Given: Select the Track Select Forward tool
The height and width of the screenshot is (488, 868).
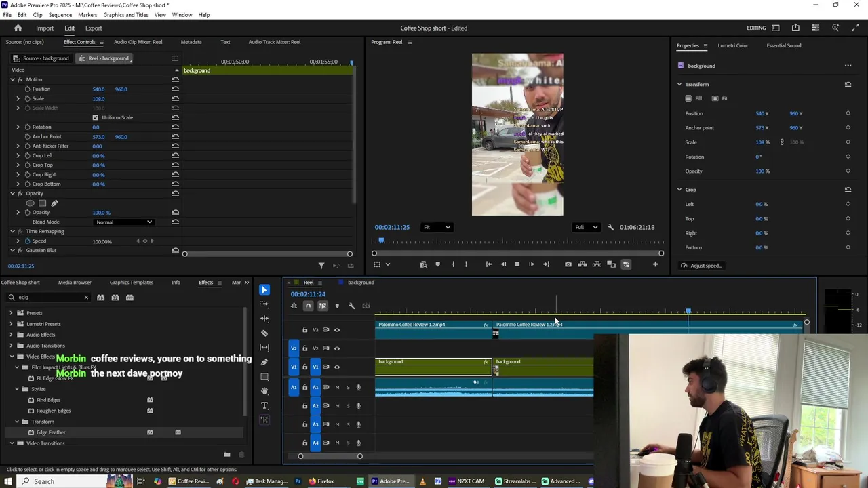Looking at the screenshot, I should point(264,304).
